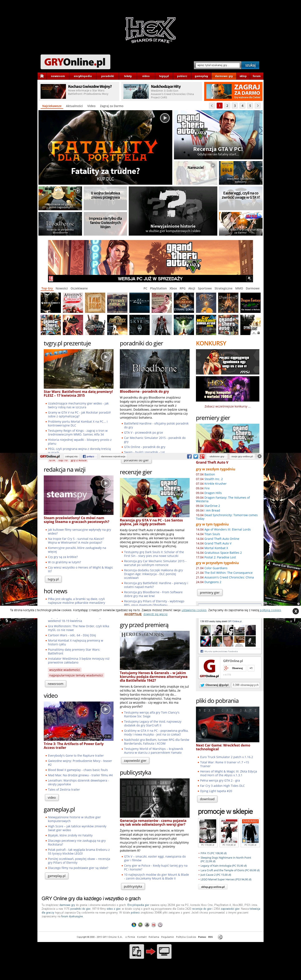Click the Google+ icon in floating toolbar
This screenshot has width=301, height=980.
202,456
